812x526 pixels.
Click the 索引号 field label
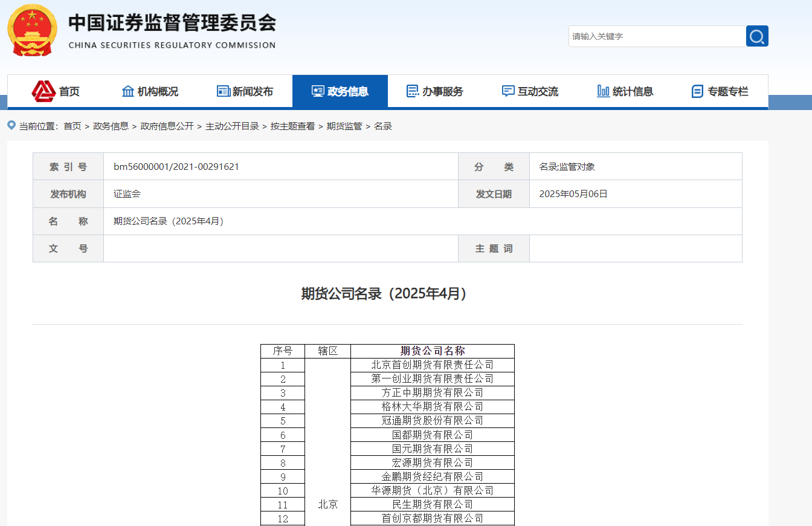point(68,166)
